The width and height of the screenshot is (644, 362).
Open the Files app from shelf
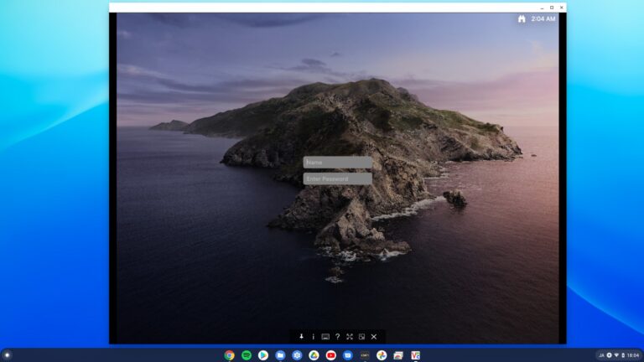coord(280,355)
